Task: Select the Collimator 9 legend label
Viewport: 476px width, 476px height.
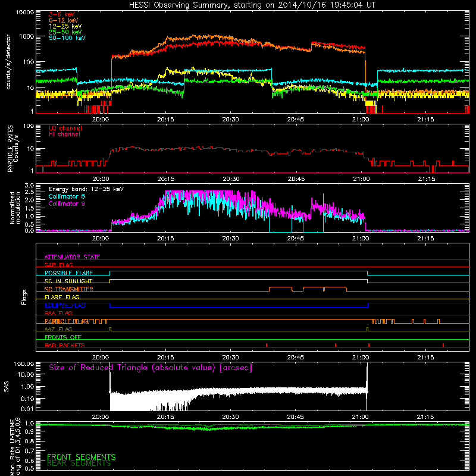Action: point(67,203)
